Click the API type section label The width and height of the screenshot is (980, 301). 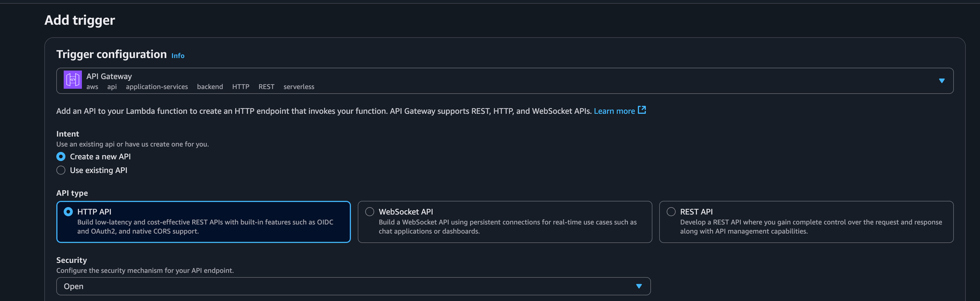tap(72, 193)
